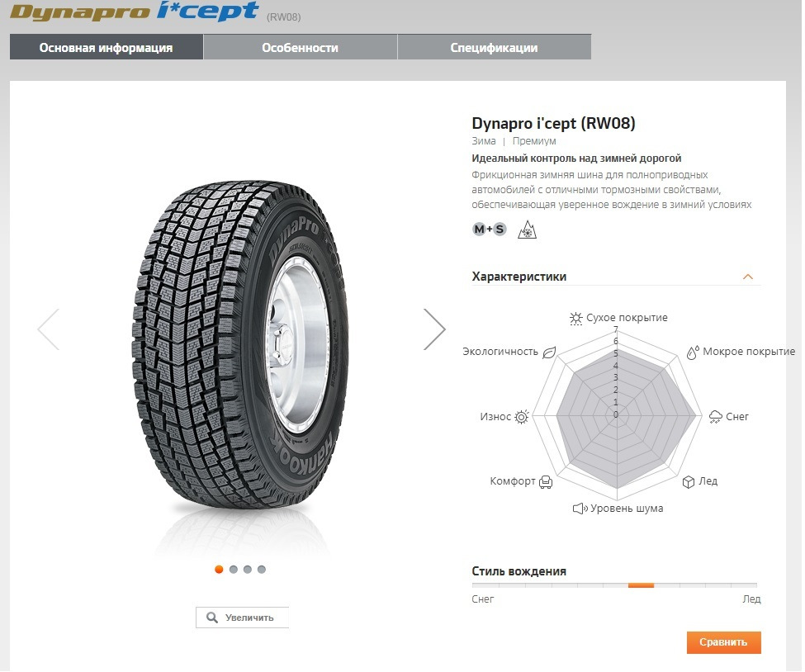Click the M+S badge icon
This screenshot has width=805, height=672.
(x=490, y=230)
